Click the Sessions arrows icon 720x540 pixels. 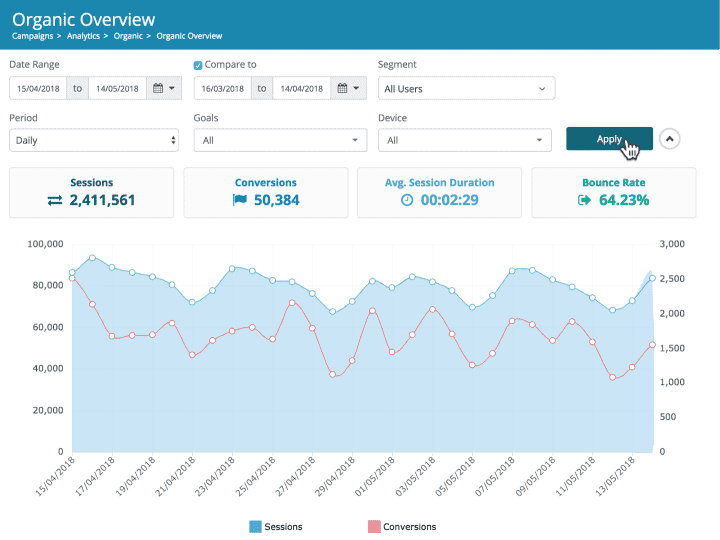tap(54, 200)
